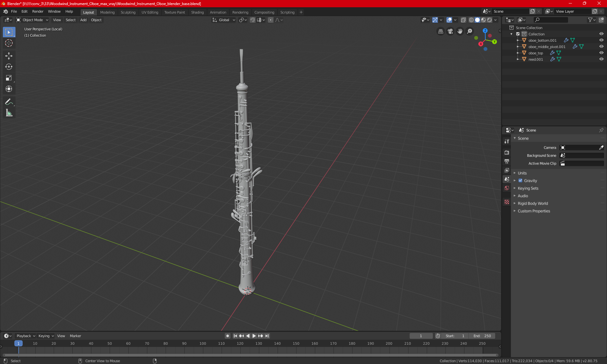Viewport: 607px width, 364px height.
Task: Activate the Rotate tool
Action: click(9, 67)
